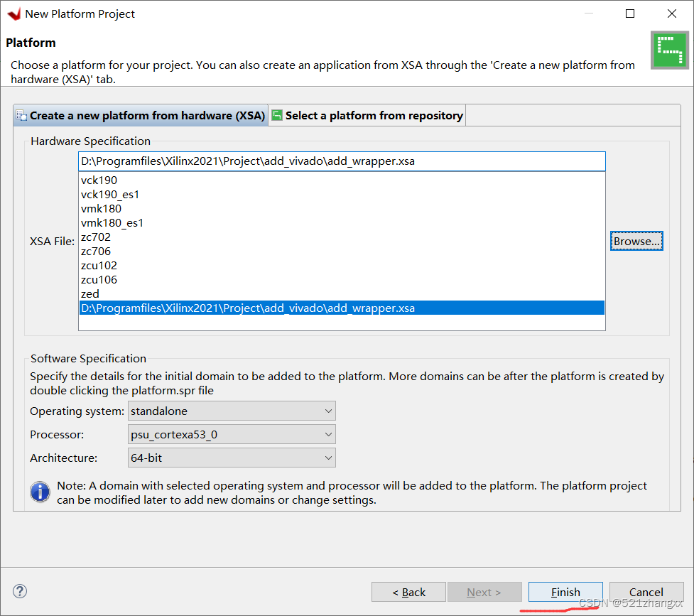The width and height of the screenshot is (694, 616).
Task: Open the Operating system dropdown
Action: coord(232,411)
